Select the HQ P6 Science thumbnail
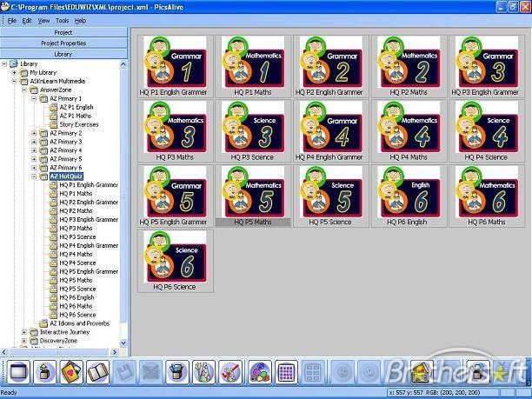 click(x=175, y=261)
